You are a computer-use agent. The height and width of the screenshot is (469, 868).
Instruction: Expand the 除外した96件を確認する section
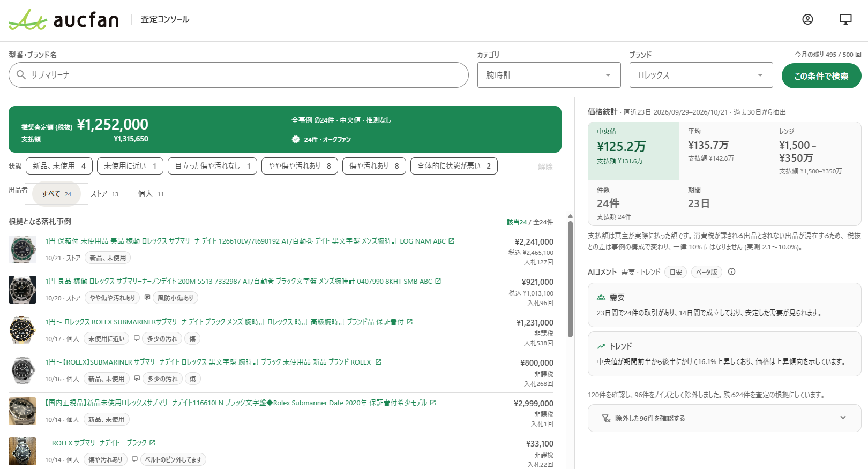724,418
